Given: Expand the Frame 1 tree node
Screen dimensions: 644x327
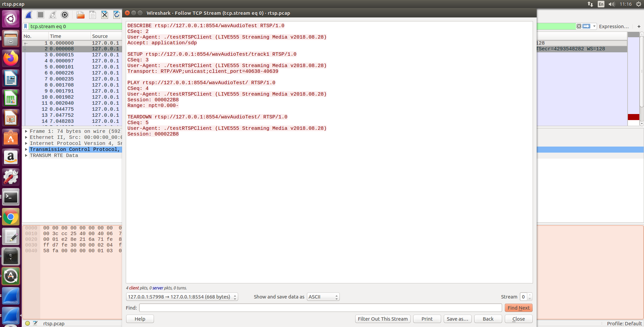Looking at the screenshot, I should pos(26,131).
